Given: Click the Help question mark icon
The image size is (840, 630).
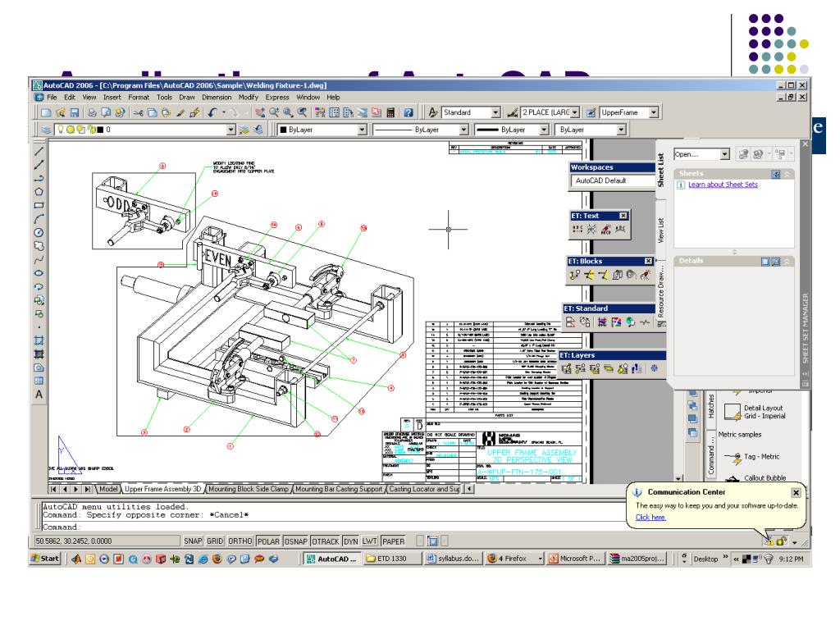Looking at the screenshot, I should pos(409,112).
